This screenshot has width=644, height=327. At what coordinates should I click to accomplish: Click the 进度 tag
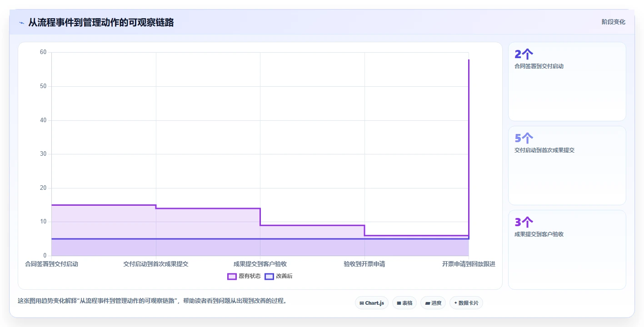(x=433, y=303)
